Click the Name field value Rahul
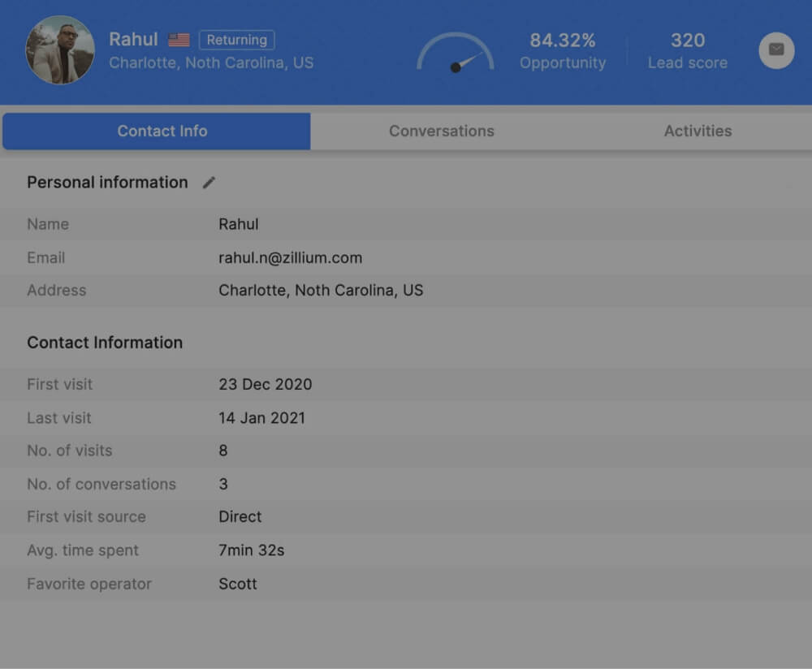Screen dimensions: 812x669 (238, 224)
